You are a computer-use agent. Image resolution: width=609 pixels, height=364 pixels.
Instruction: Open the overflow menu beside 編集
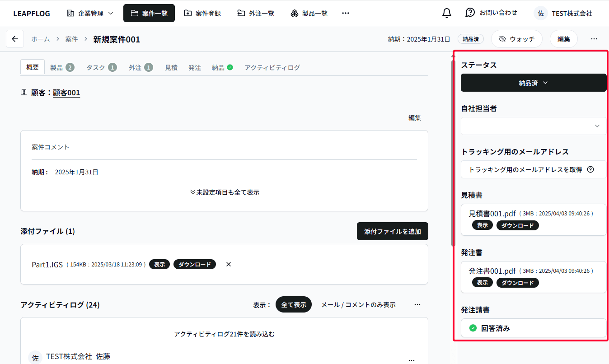pos(594,39)
